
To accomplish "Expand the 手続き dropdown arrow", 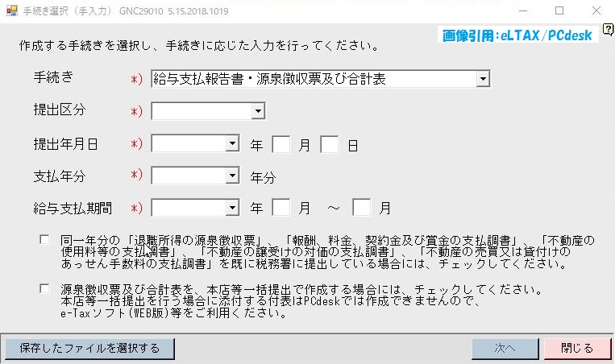I will click(x=483, y=79).
